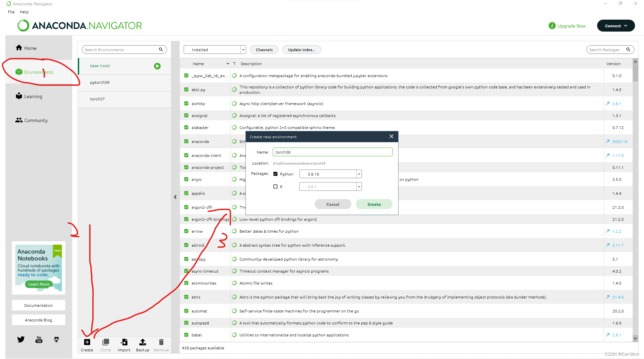644x359 pixels.
Task: Click the Backup environment icon
Action: [x=142, y=342]
